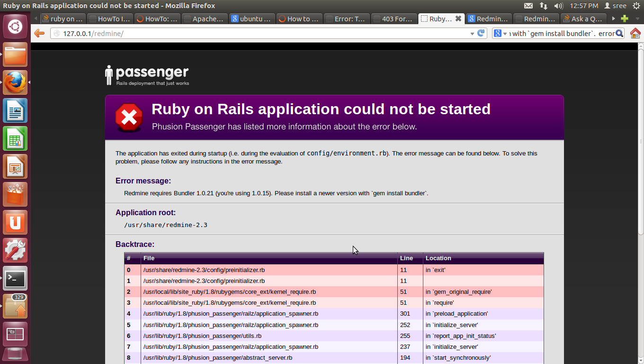The height and width of the screenshot is (364, 644).
Task: Open the Firefox home page icon
Action: 635,33
